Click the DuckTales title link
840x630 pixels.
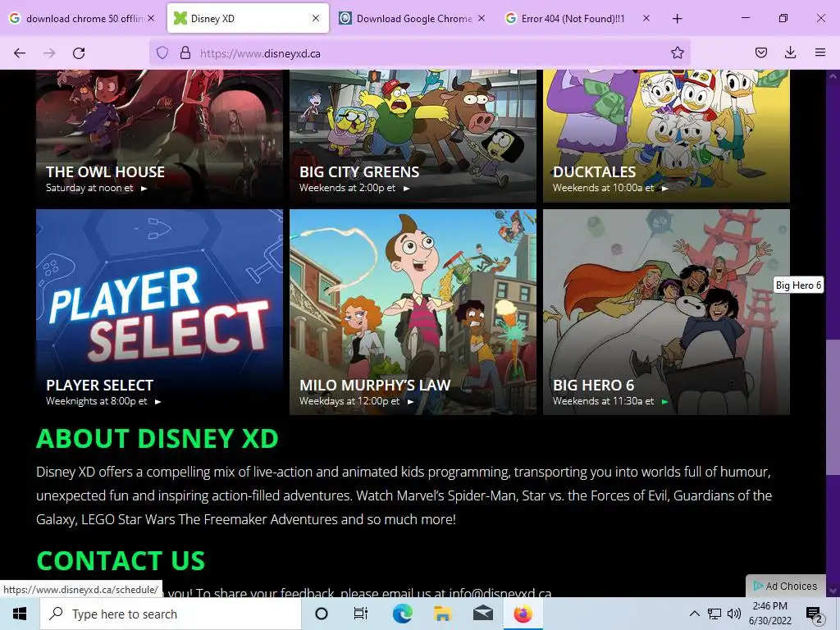point(594,172)
